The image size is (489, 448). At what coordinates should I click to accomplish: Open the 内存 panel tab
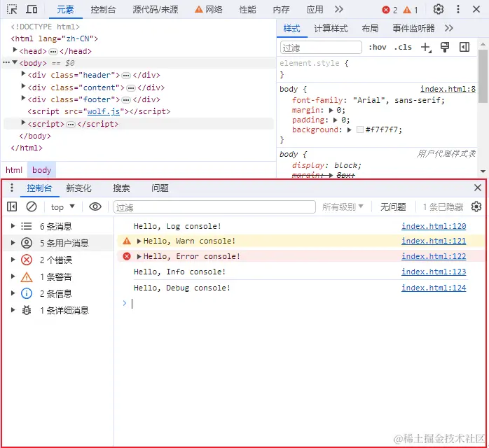[281, 10]
